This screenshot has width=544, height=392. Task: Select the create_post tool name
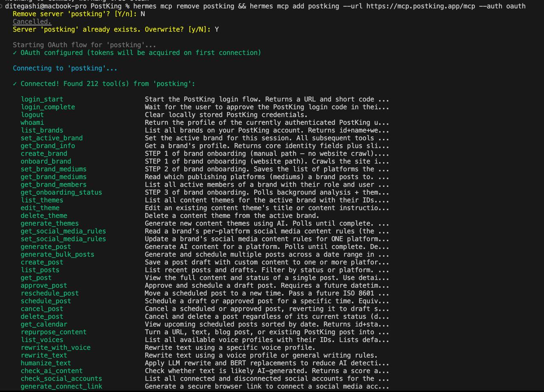(x=42, y=262)
